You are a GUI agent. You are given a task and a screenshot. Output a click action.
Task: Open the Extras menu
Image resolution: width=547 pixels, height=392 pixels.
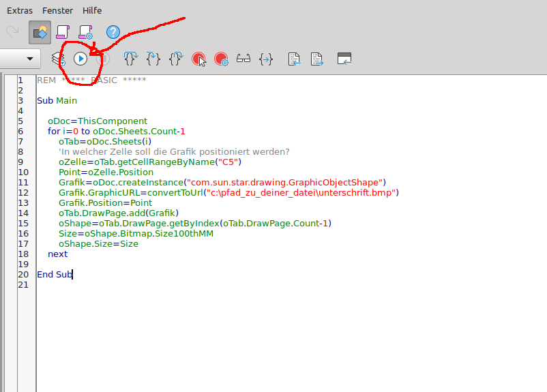(20, 11)
